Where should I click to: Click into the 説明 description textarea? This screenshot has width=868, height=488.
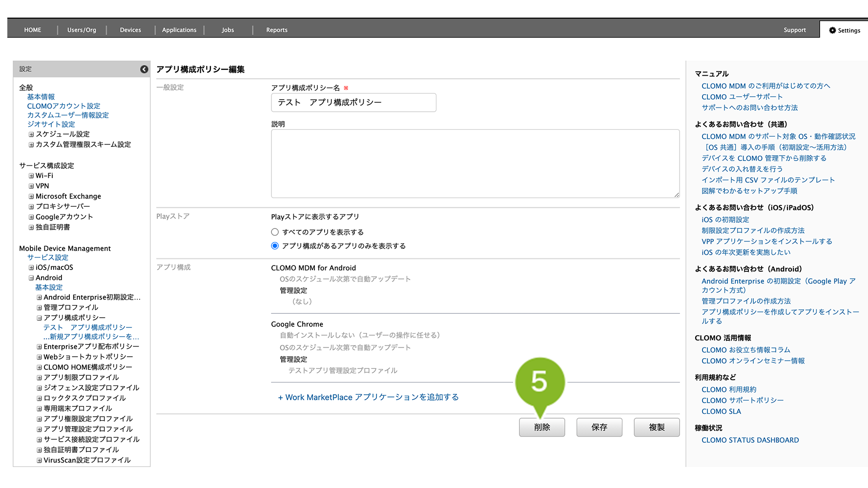click(x=475, y=163)
